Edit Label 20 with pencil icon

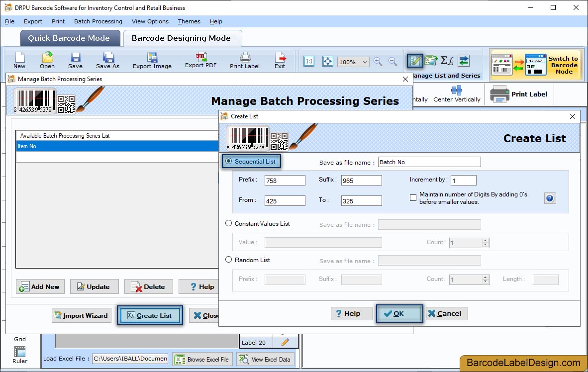pyautogui.click(x=285, y=342)
